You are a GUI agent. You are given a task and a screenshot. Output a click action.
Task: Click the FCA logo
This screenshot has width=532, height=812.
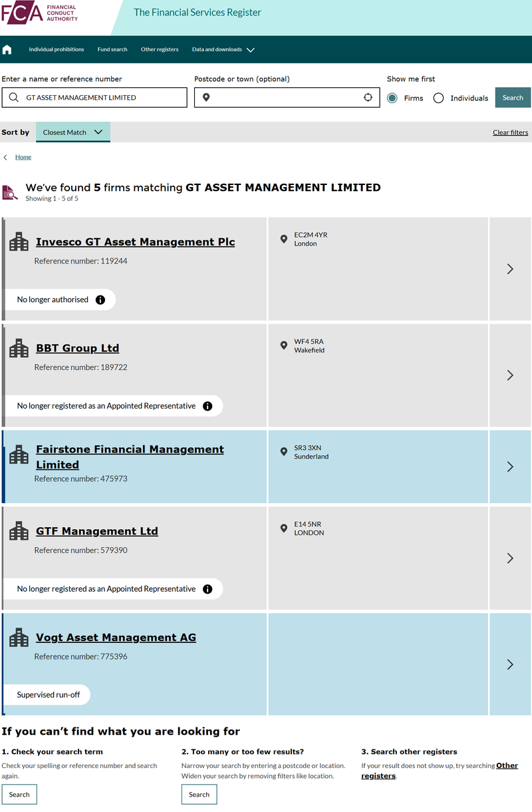40,13
